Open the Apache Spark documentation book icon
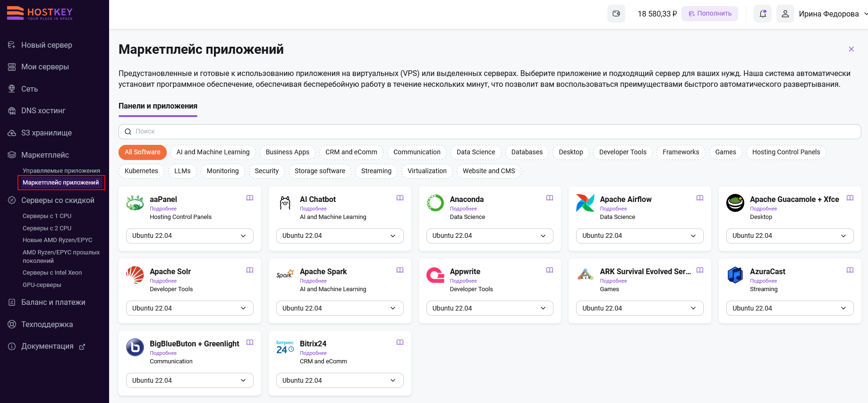Viewport: 868px width, 403px height. [x=400, y=270]
